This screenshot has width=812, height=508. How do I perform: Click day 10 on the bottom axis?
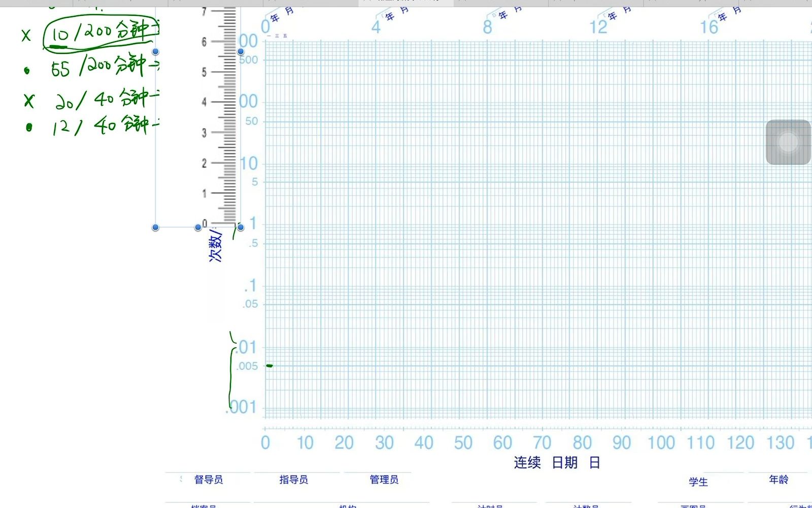pos(304,443)
